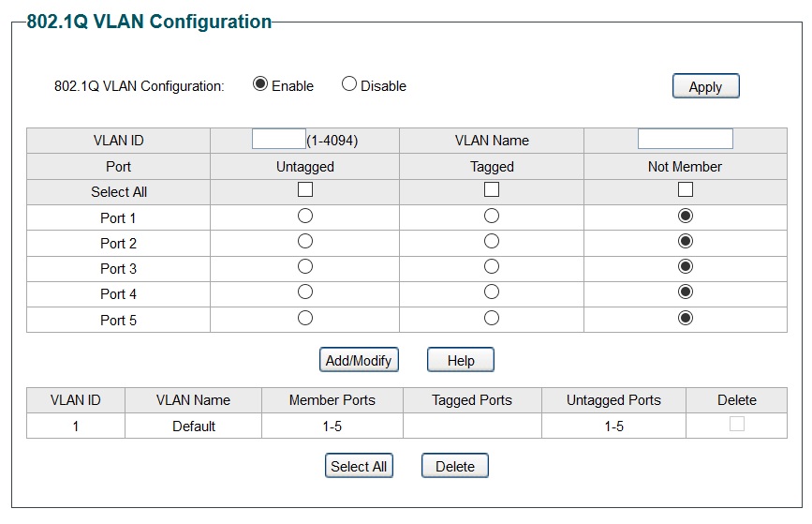Check Select All Tagged checkbox
The height and width of the screenshot is (524, 812).
(x=492, y=190)
